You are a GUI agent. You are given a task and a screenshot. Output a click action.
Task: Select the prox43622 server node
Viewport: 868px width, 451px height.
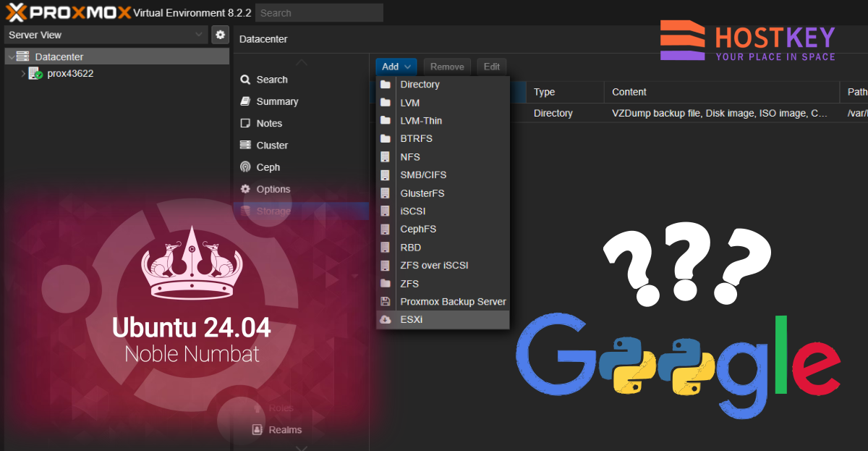tap(70, 74)
